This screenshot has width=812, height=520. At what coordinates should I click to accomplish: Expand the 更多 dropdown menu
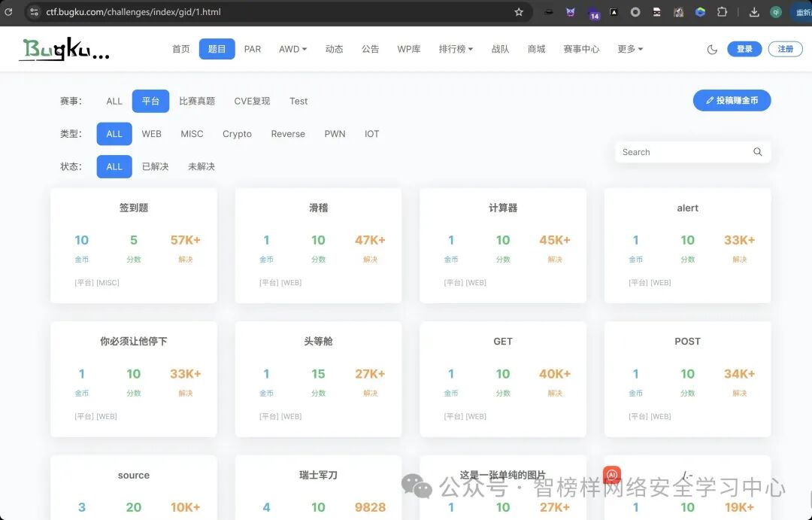pyautogui.click(x=630, y=49)
